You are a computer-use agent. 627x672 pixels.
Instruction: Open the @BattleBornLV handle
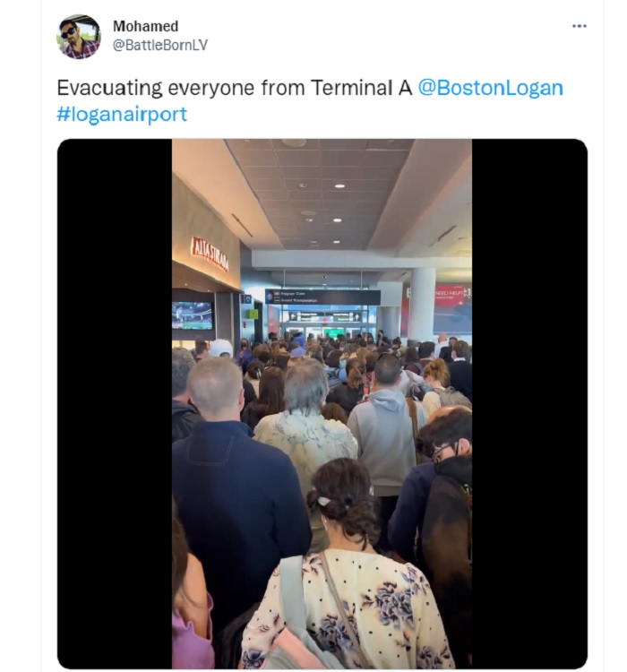(x=159, y=45)
